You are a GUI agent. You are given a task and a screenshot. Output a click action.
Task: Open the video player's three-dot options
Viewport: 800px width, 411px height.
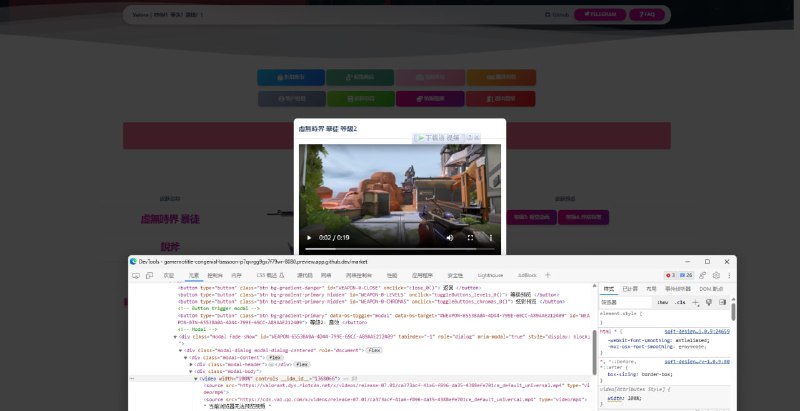(491, 238)
